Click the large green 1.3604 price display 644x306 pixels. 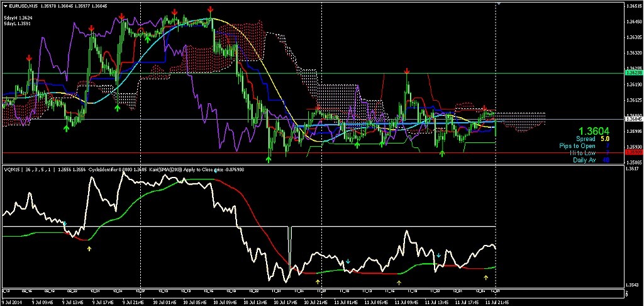[x=594, y=131]
